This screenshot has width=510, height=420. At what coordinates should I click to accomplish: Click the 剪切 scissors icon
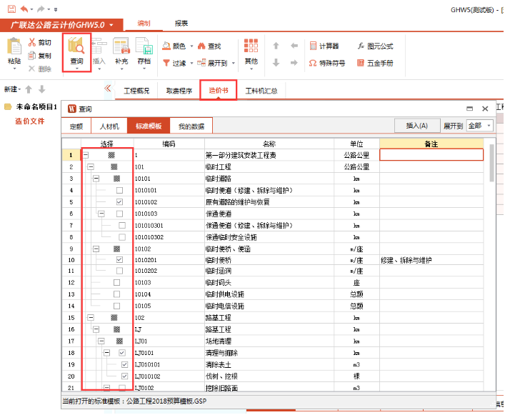(x=32, y=42)
